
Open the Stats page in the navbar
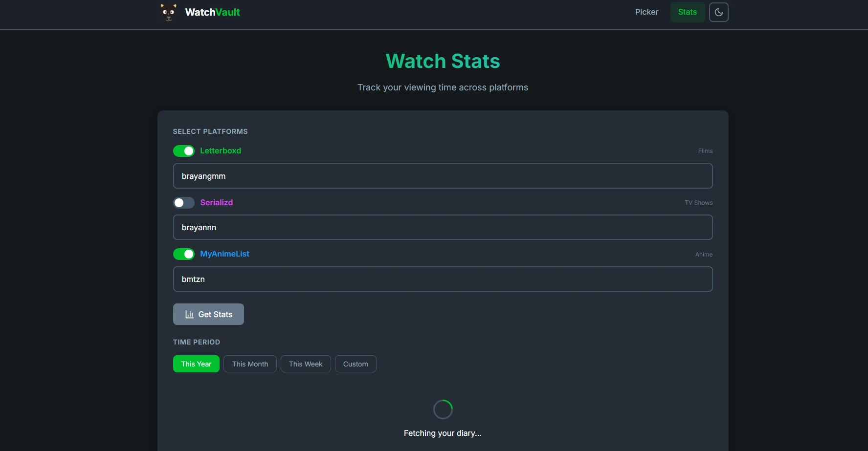[x=687, y=12]
